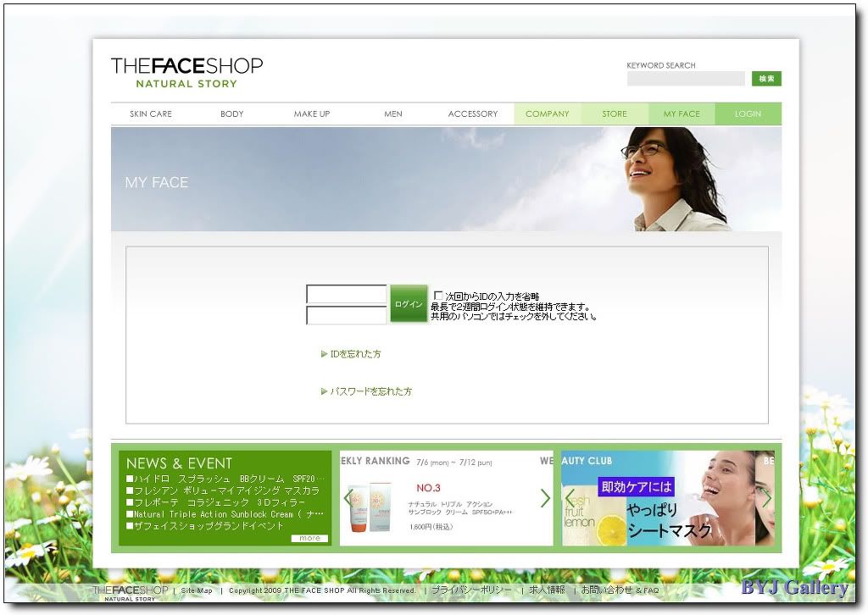Select the COMPANY tab
The width and height of the screenshot is (868, 615).
pyautogui.click(x=548, y=114)
